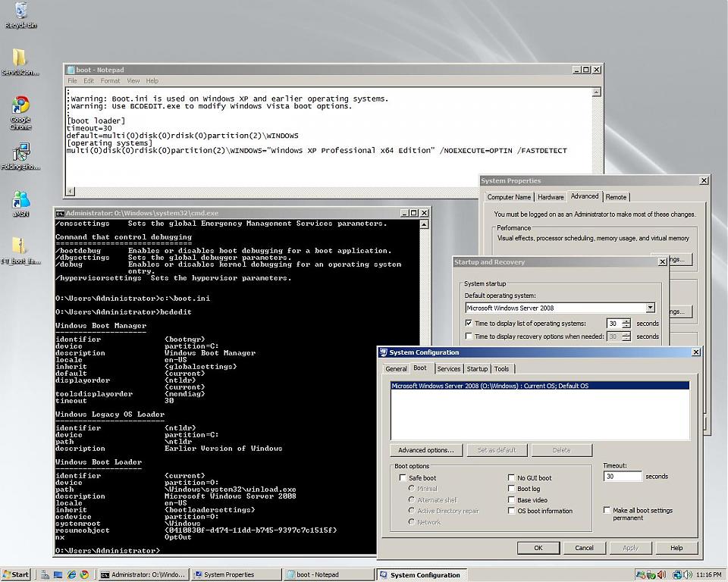Image resolution: width=728 pixels, height=582 pixels.
Task: Click the network connection tray icon
Action: [x=677, y=575]
